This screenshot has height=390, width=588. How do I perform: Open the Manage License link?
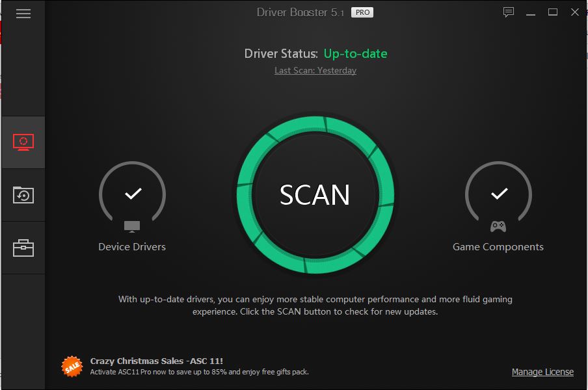[542, 372]
